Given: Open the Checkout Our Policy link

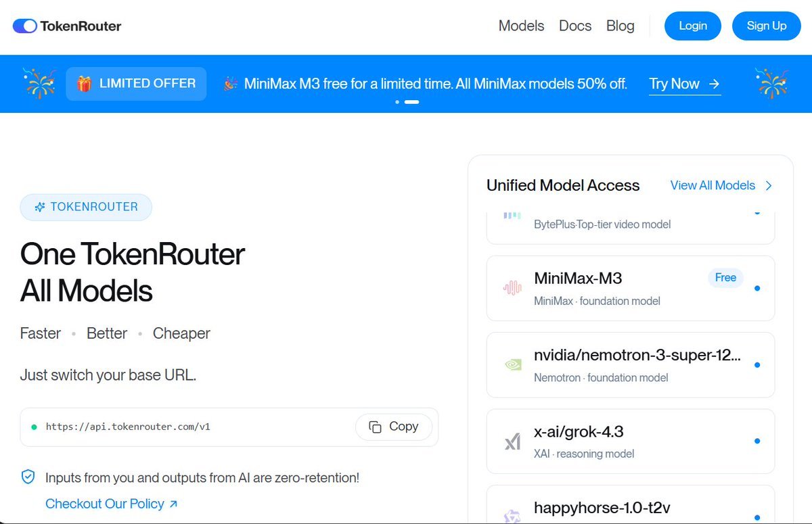Looking at the screenshot, I should tap(112, 504).
